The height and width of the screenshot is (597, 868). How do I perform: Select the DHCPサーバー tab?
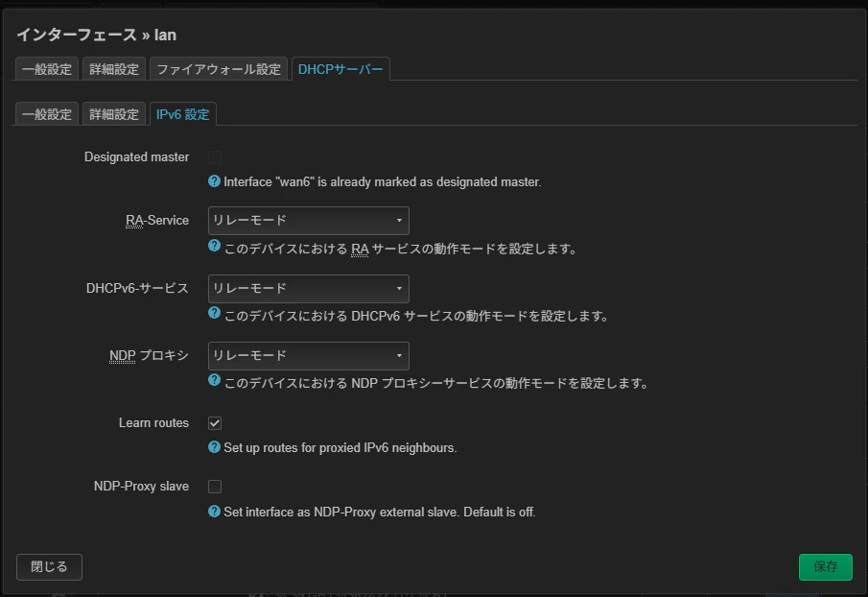pos(340,69)
